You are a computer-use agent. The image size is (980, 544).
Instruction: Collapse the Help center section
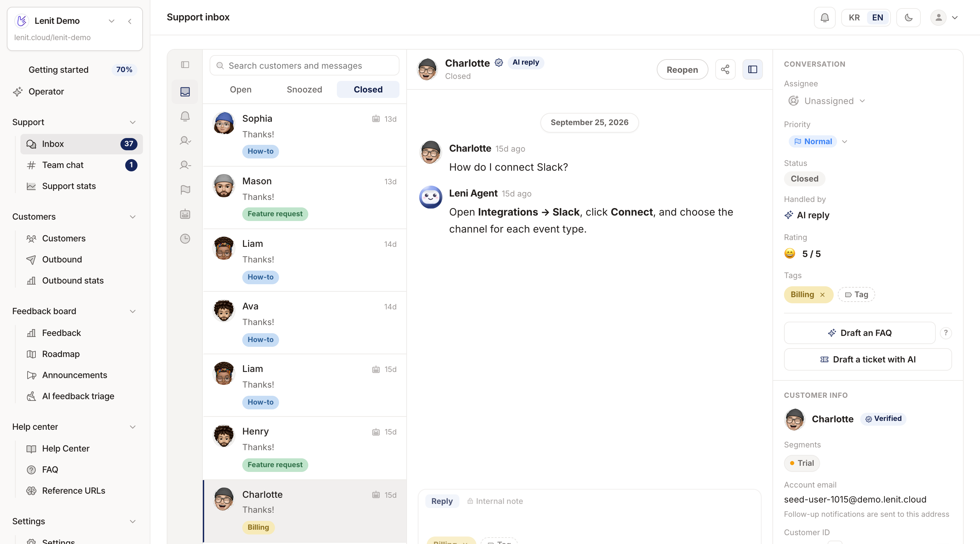coord(132,427)
